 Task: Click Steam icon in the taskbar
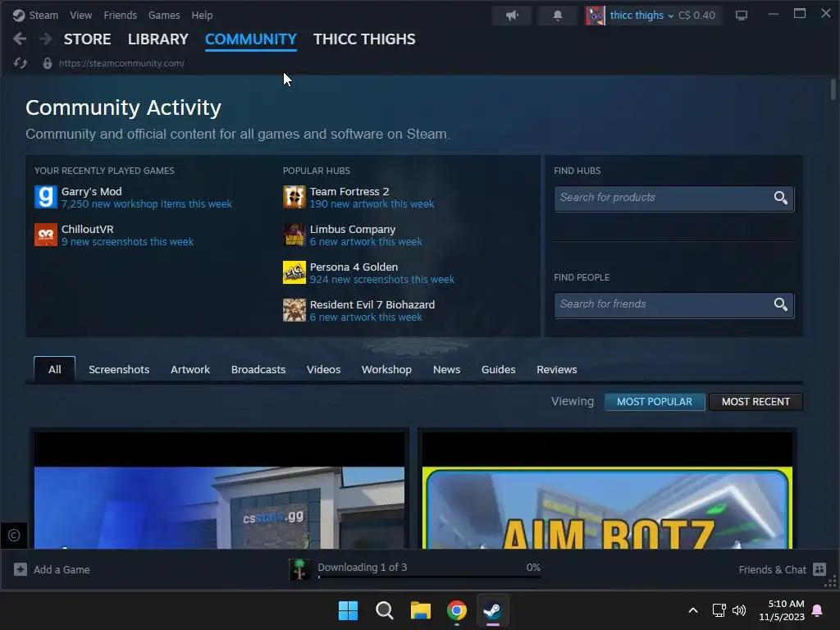pyautogui.click(x=493, y=610)
